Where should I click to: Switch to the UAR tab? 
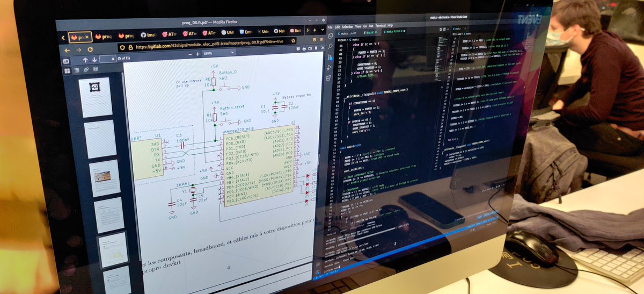click(228, 33)
